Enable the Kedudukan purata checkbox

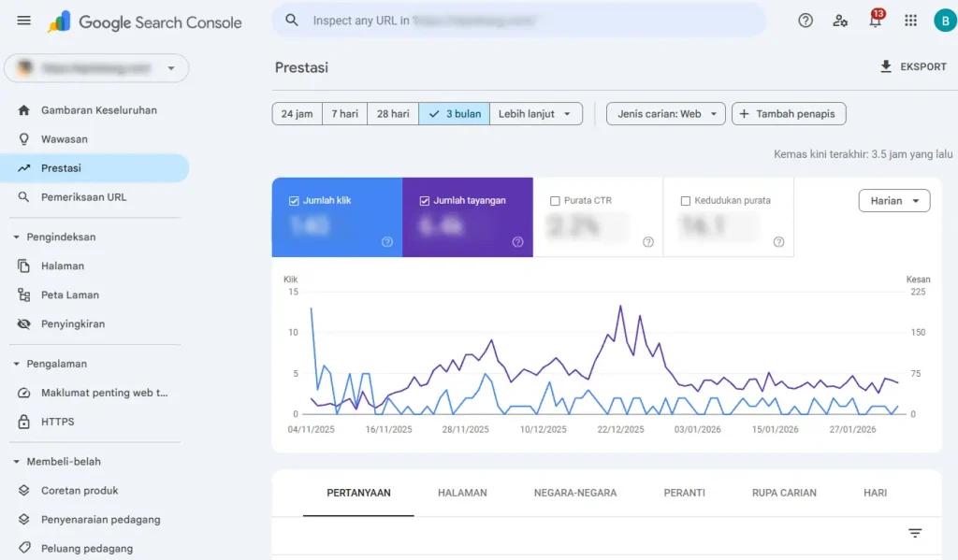tap(686, 201)
